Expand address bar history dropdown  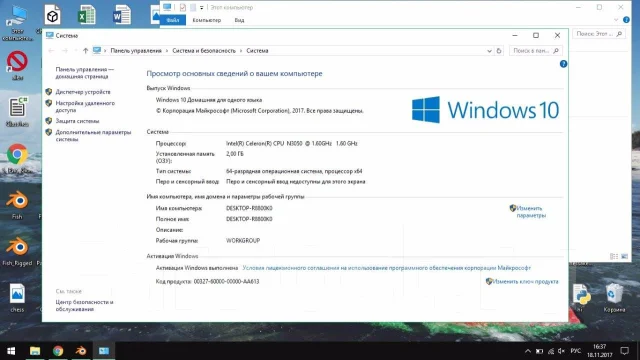tap(489, 51)
